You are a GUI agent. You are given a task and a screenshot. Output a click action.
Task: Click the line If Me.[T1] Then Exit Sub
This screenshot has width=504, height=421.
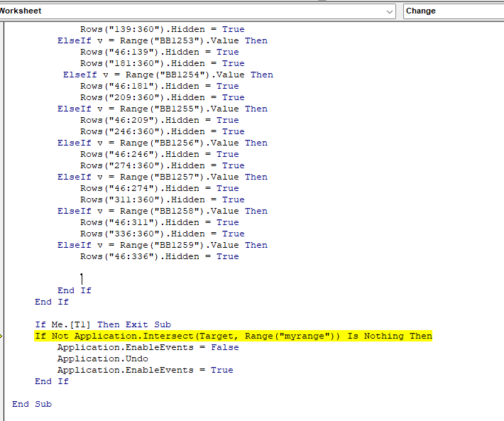(x=103, y=324)
